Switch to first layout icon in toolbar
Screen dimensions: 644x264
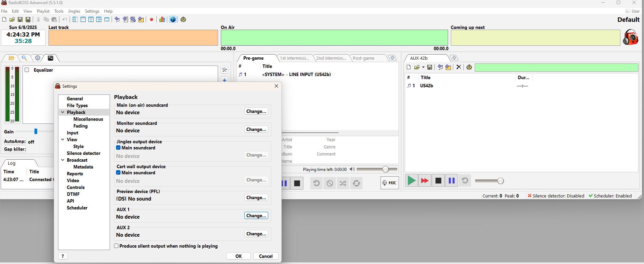point(75,19)
